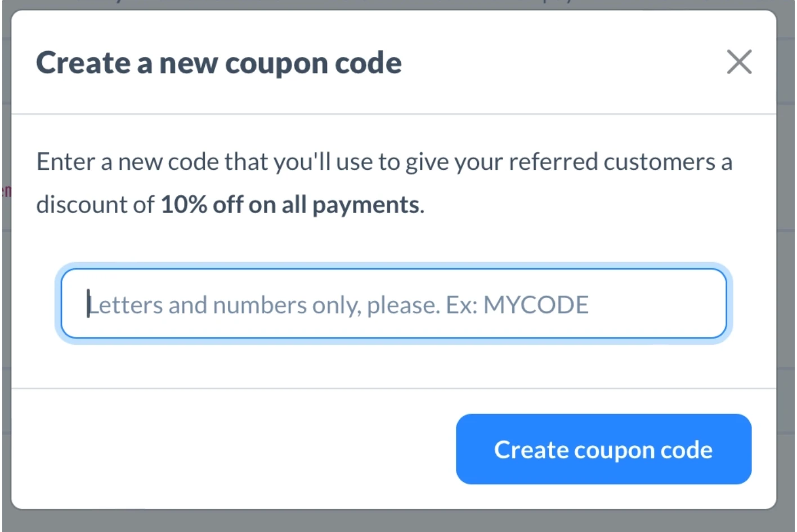Screen dimensions: 797x532
Task: Dismiss the modal using the X icon
Action: pyautogui.click(x=739, y=62)
